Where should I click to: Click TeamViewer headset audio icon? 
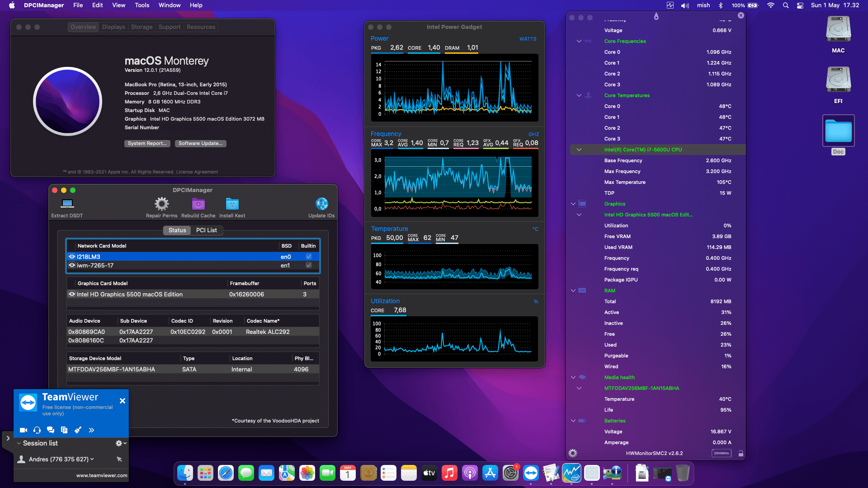click(x=37, y=430)
